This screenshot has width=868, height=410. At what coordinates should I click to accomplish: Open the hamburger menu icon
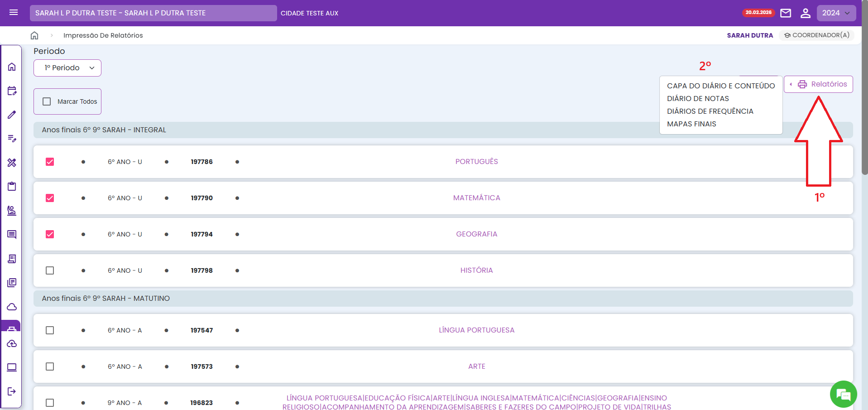[14, 13]
